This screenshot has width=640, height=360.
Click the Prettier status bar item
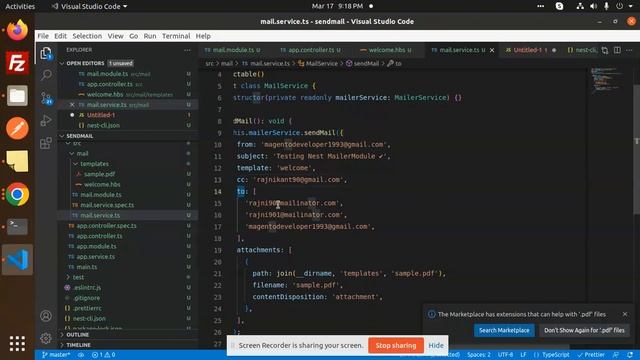click(591, 355)
